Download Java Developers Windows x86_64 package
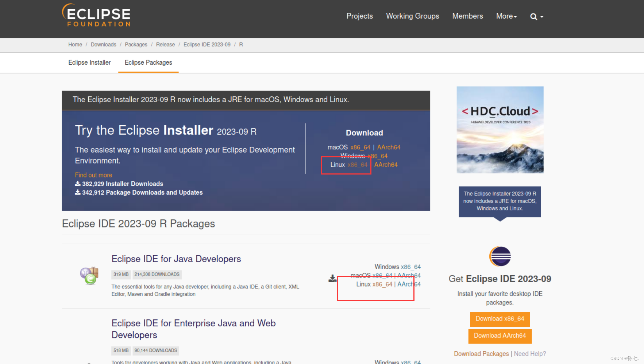This screenshot has height=364, width=644. (x=410, y=267)
